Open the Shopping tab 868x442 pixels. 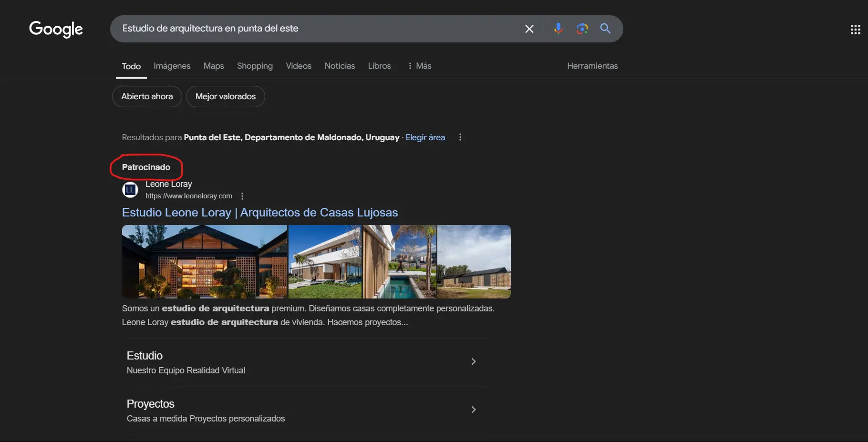click(255, 66)
